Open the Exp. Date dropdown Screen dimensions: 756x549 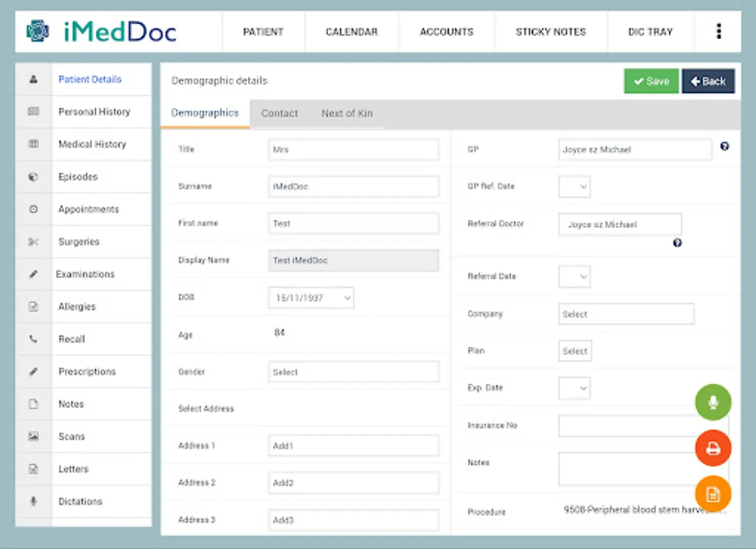[574, 388]
